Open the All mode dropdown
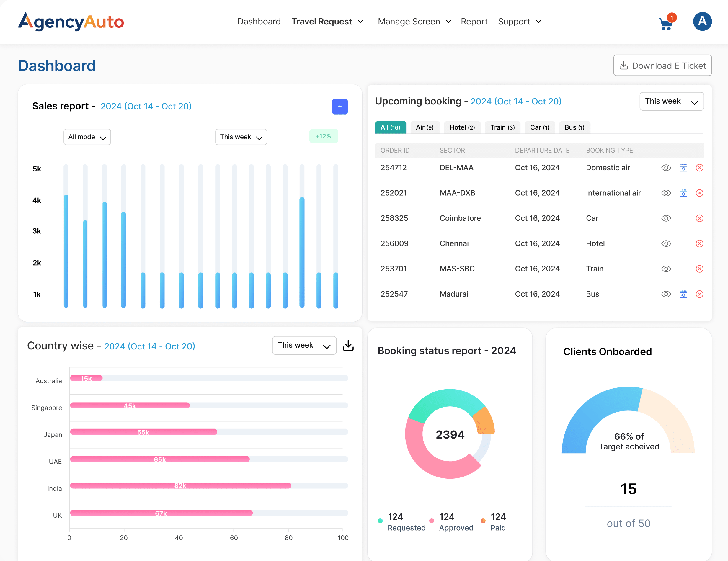The image size is (728, 561). (87, 137)
